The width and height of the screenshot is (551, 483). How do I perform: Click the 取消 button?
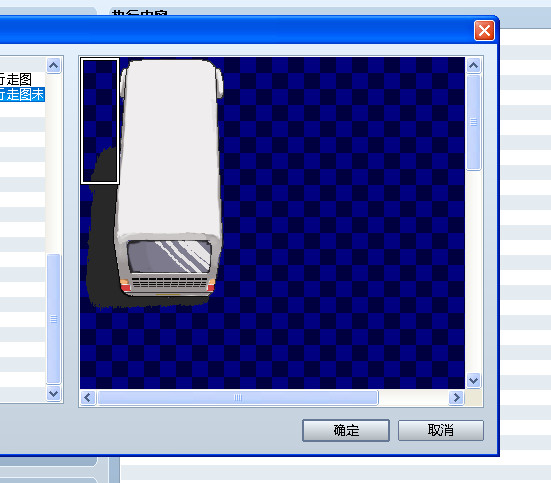[441, 430]
